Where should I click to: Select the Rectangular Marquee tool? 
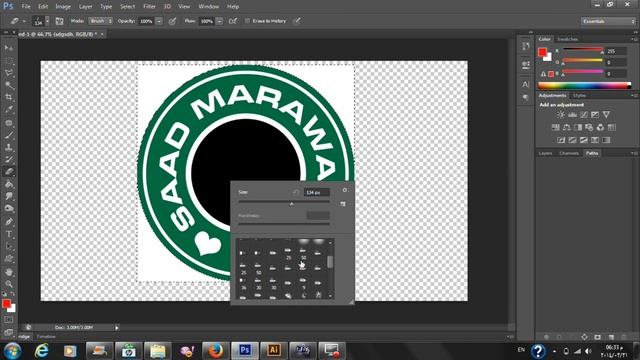[x=9, y=60]
